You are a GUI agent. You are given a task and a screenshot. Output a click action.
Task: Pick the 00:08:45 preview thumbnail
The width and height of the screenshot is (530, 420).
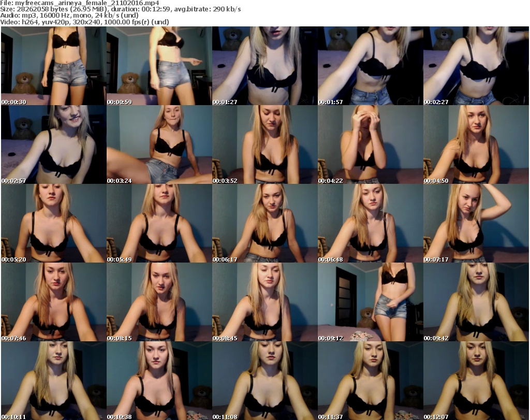264,302
